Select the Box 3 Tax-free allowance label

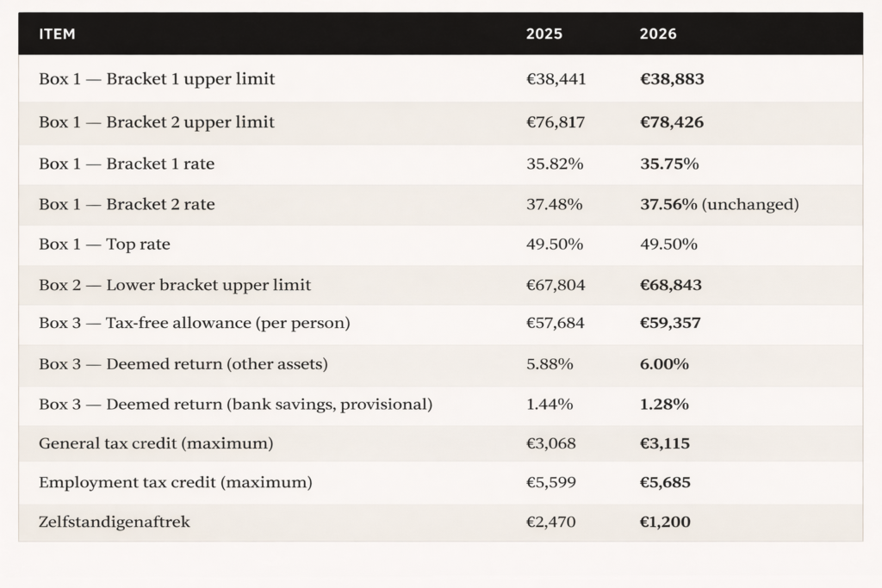(195, 324)
